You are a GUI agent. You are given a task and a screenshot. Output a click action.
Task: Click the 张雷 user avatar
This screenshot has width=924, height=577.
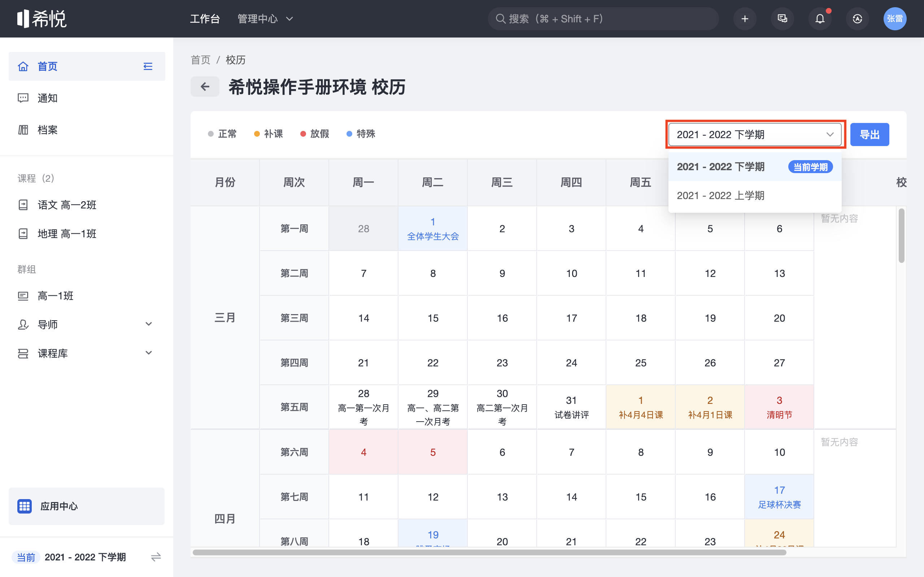895,19
